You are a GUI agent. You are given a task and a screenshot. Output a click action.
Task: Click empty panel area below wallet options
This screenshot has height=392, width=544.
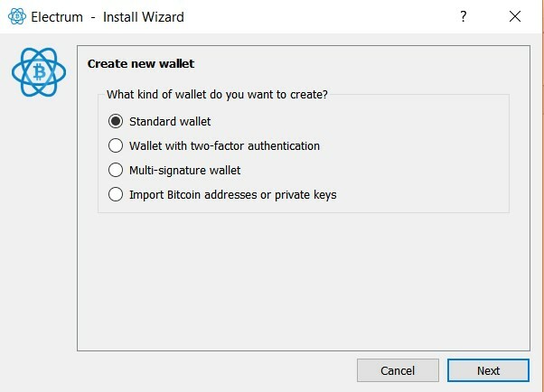304,281
